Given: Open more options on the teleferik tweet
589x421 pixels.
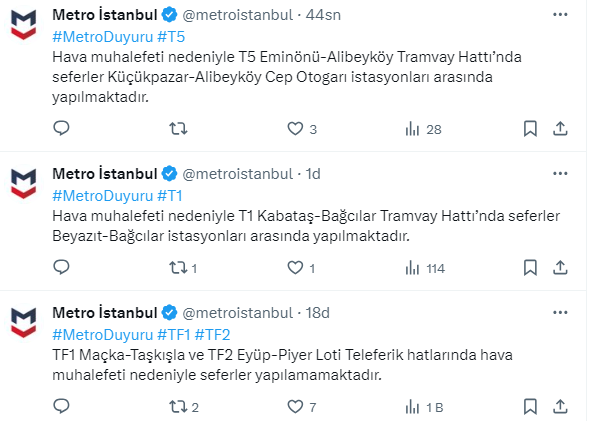Looking at the screenshot, I should coord(560,312).
